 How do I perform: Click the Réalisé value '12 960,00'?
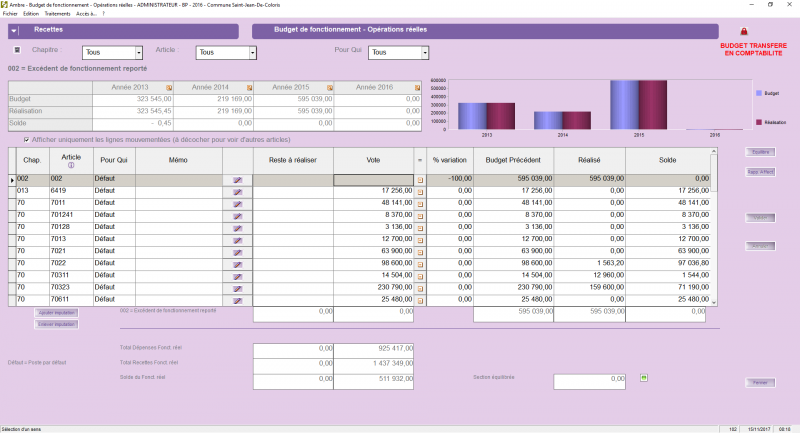pyautogui.click(x=608, y=275)
